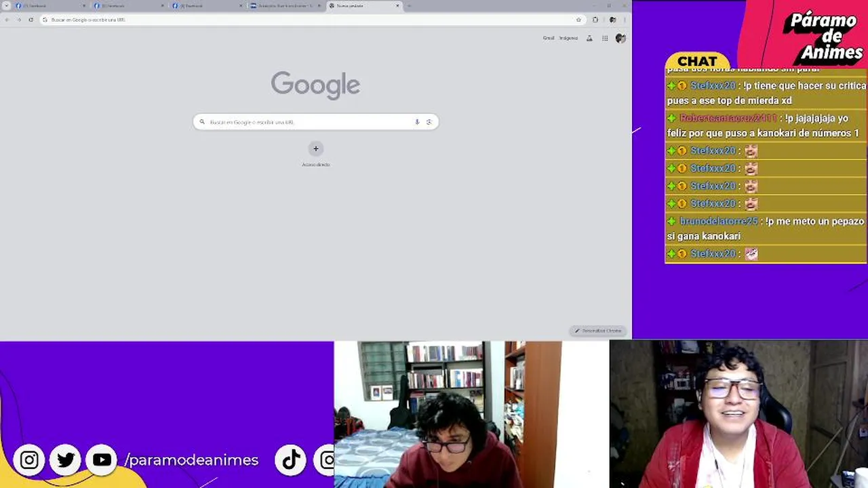The height and width of the screenshot is (488, 868).
Task: Click message 'si gana kanokari'
Action: 703,236
